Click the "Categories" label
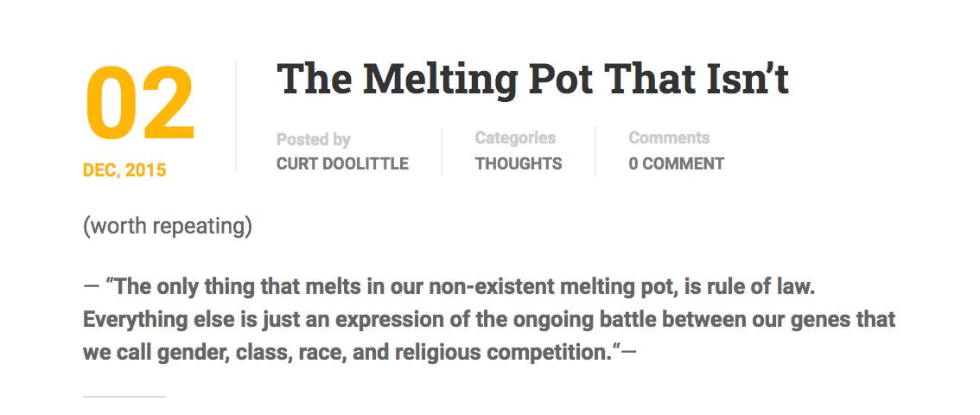This screenshot has width=980, height=415. (x=515, y=137)
